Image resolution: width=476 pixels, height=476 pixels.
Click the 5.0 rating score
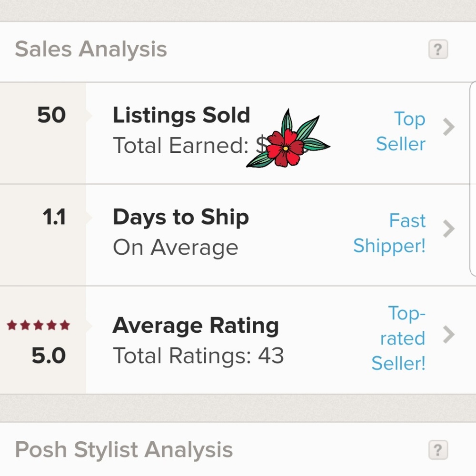click(x=49, y=356)
